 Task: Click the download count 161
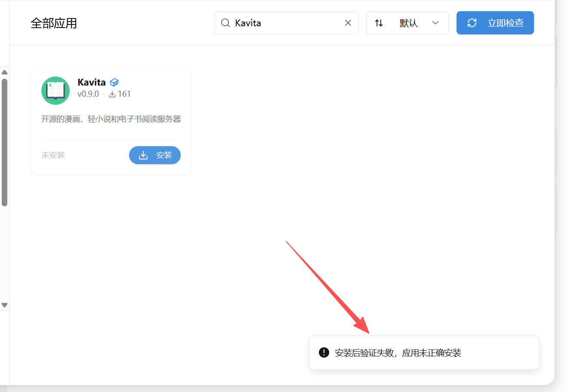(x=120, y=94)
